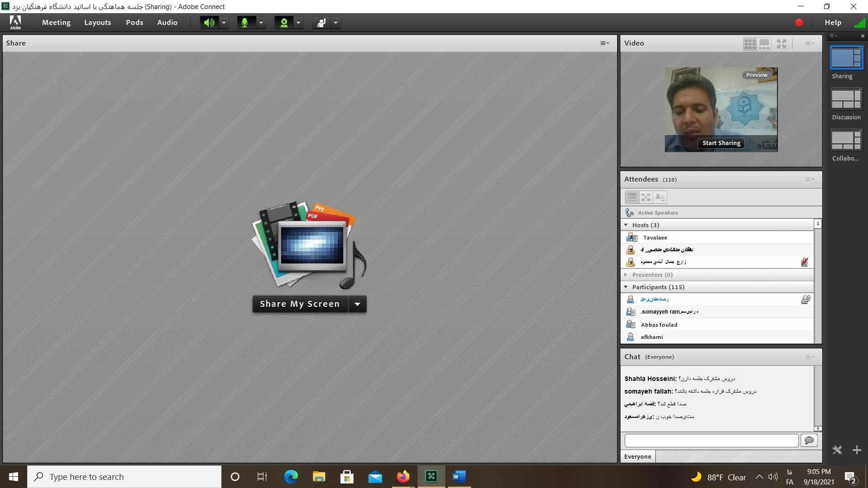Click the send chat message icon
This screenshot has height=488, width=868.
pyautogui.click(x=809, y=440)
